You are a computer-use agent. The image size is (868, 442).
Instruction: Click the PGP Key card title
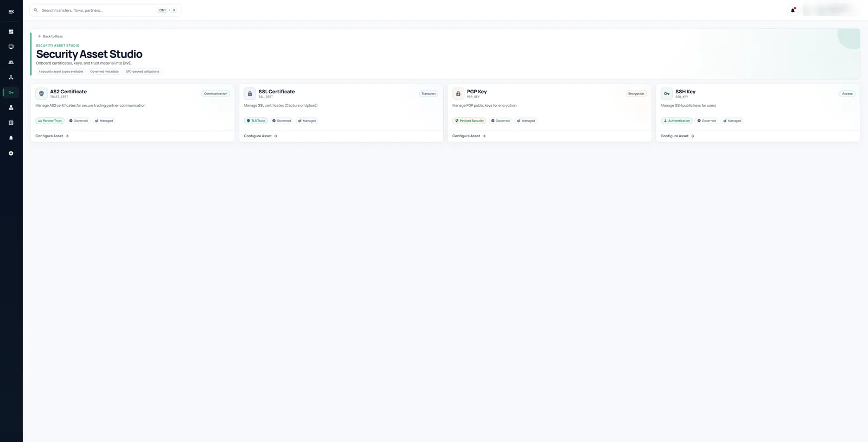tap(477, 92)
